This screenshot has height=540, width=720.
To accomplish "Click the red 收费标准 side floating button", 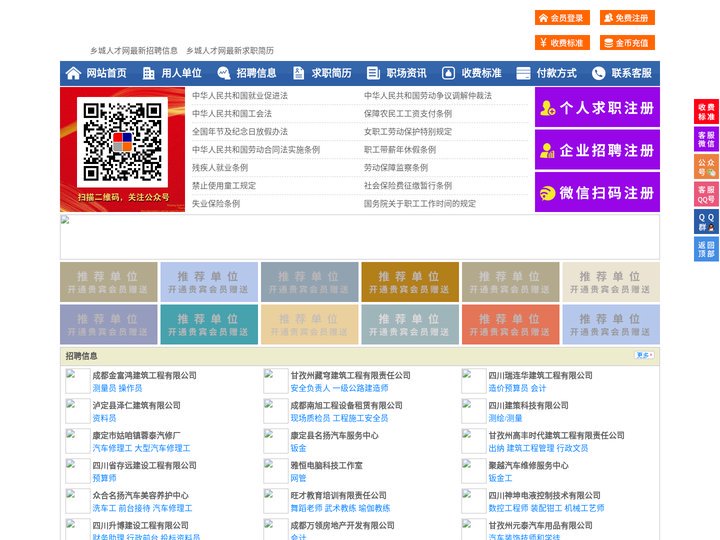I will pos(706,112).
